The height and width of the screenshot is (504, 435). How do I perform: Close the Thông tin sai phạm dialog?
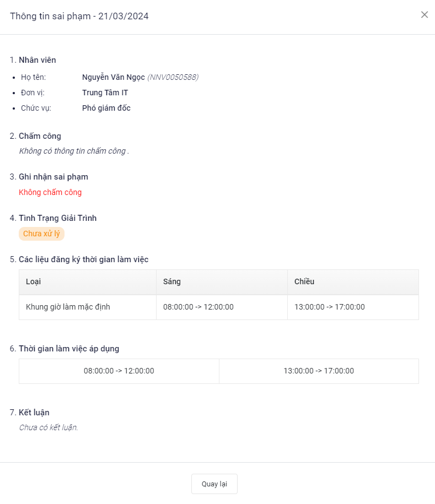(x=424, y=15)
